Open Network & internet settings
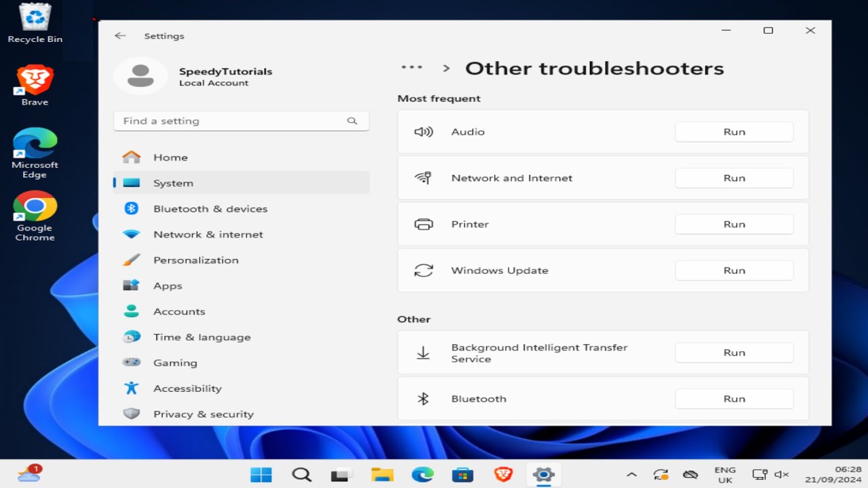 click(241, 235)
